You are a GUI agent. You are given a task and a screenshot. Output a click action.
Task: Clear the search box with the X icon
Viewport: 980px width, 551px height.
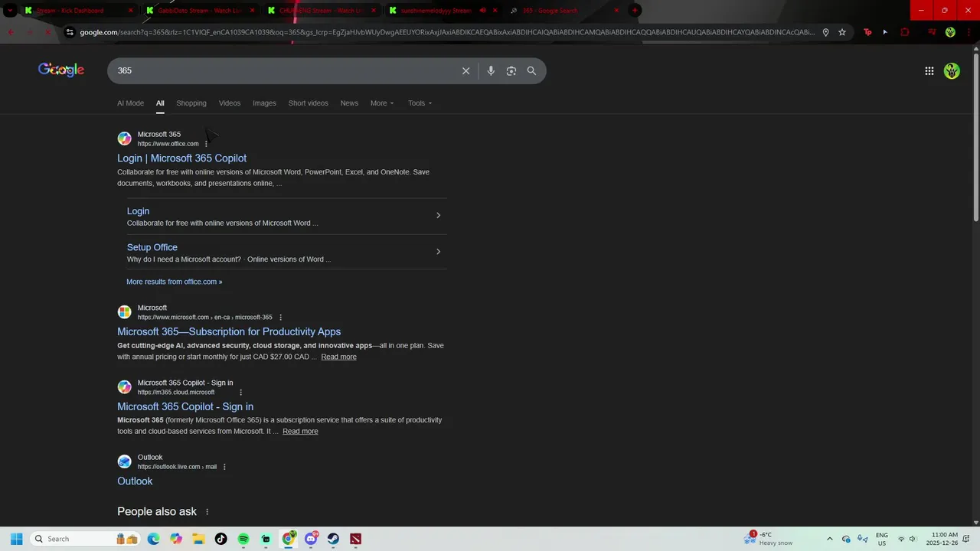(x=465, y=70)
